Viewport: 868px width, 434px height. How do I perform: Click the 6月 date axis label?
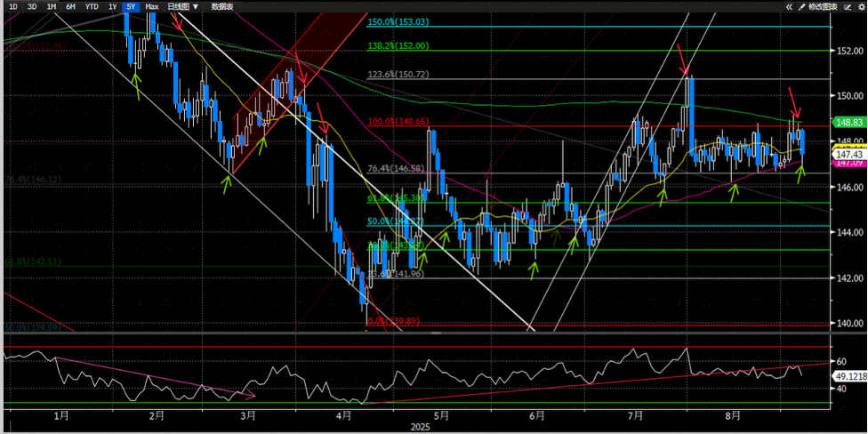[x=537, y=415]
